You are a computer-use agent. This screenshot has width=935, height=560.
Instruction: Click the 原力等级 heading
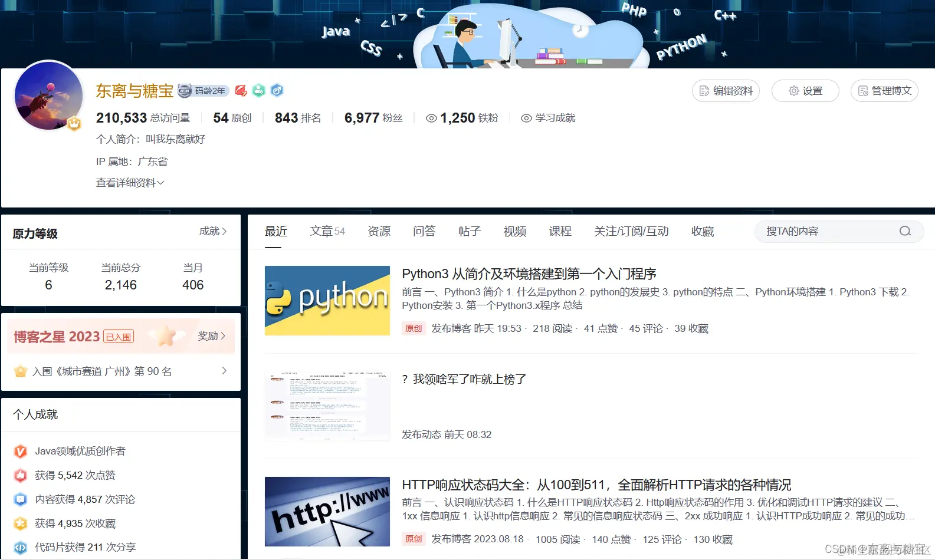pos(35,233)
